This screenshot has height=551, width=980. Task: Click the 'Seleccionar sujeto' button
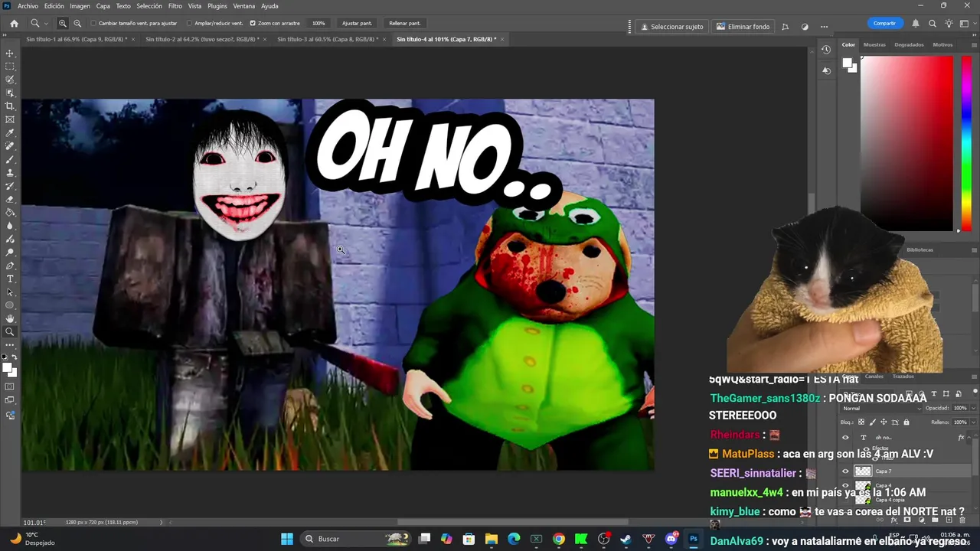pos(671,27)
